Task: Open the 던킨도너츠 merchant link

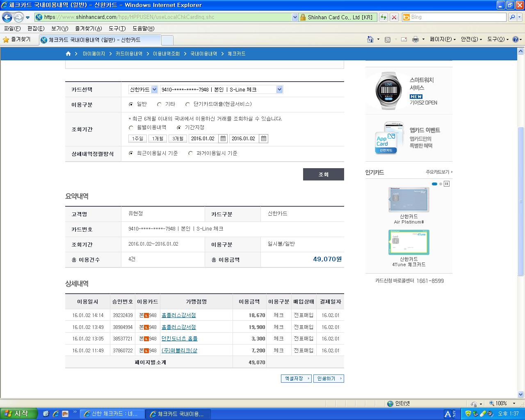Action: click(x=179, y=339)
